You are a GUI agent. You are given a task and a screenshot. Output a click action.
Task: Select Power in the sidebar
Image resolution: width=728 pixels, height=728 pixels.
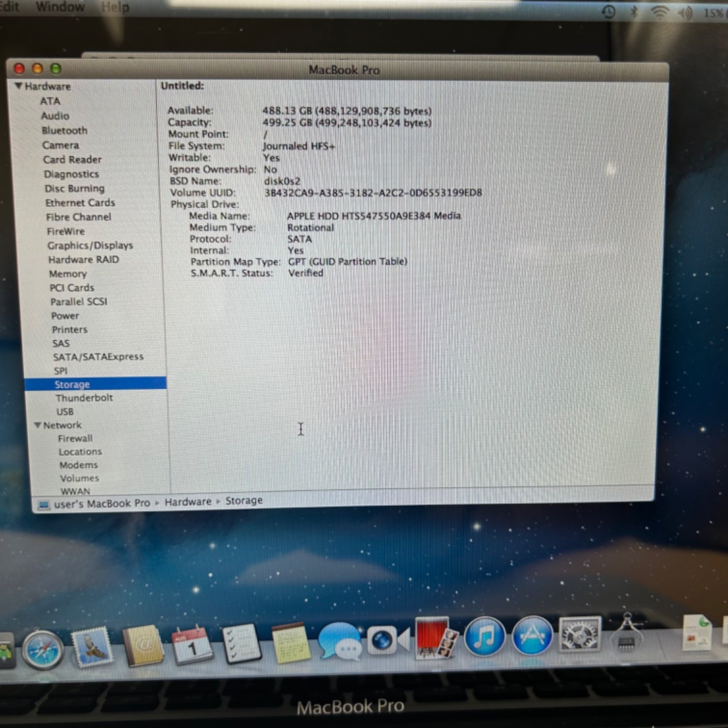point(65,315)
